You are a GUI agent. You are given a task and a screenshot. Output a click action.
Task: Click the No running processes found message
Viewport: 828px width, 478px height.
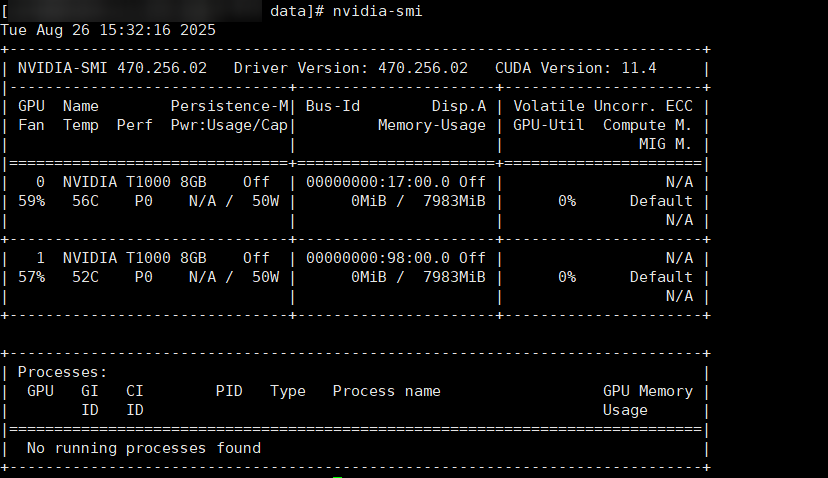click(144, 448)
